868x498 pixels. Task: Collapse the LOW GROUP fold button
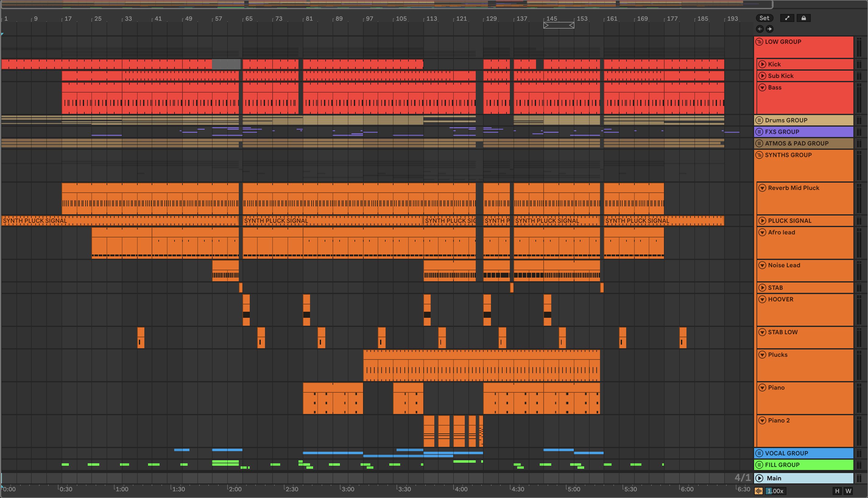pyautogui.click(x=759, y=42)
